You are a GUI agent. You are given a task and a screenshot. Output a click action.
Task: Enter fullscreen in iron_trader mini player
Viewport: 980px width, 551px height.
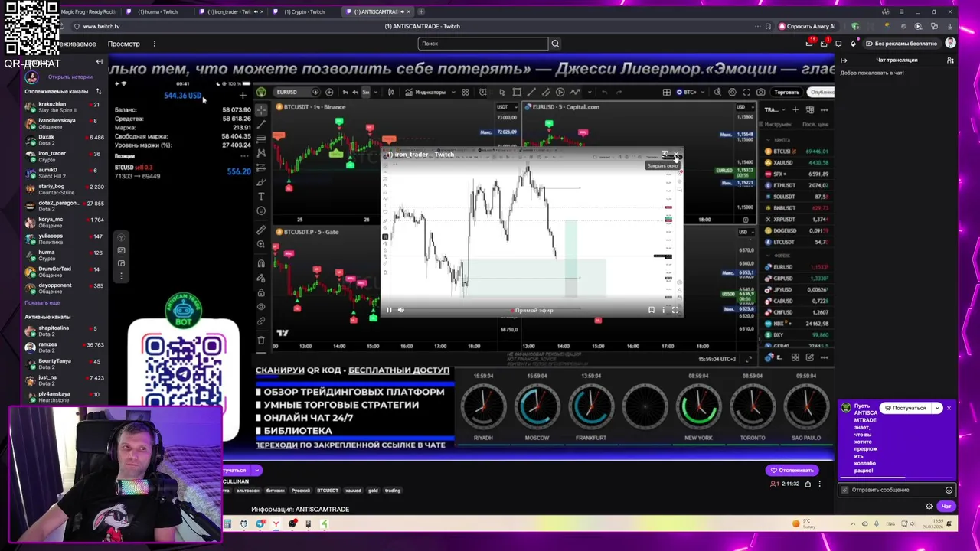click(675, 310)
